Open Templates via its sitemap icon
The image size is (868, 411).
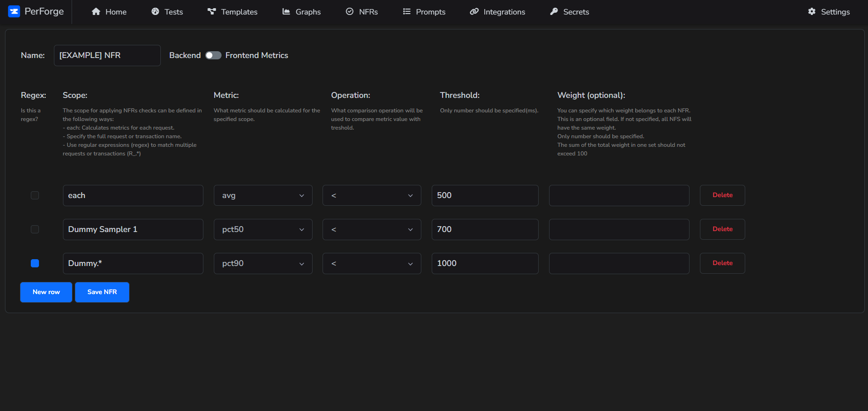pos(212,11)
